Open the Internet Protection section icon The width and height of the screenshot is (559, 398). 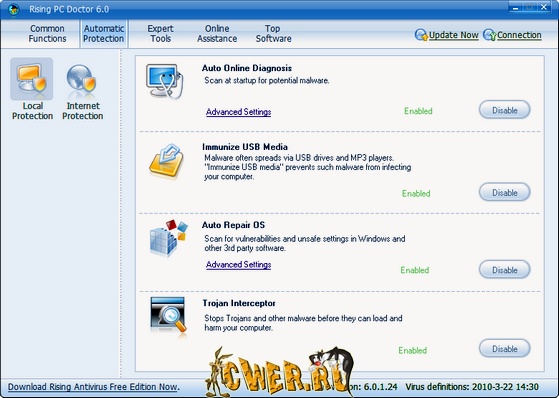82,80
